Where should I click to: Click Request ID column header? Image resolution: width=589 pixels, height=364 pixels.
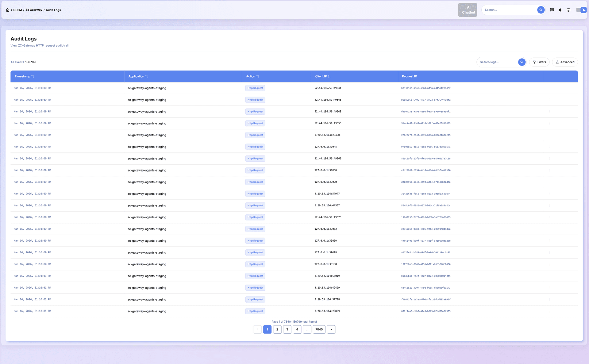pos(409,76)
